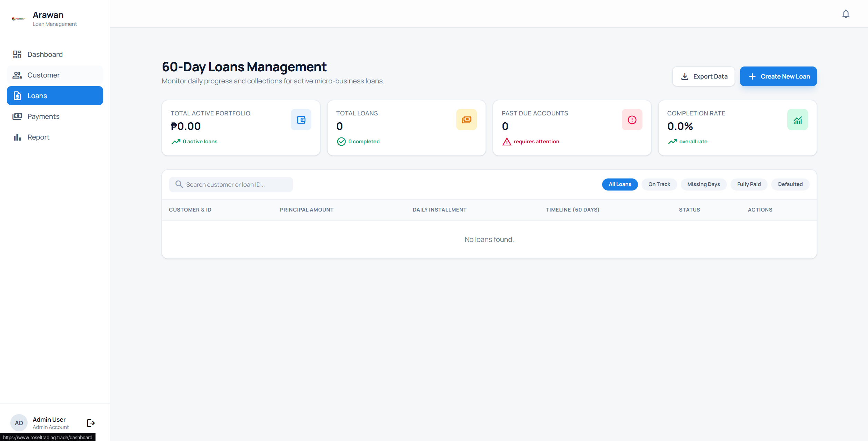Image resolution: width=868 pixels, height=441 pixels.
Task: Click the trend arrow beside 0 active loans
Action: pyautogui.click(x=176, y=142)
